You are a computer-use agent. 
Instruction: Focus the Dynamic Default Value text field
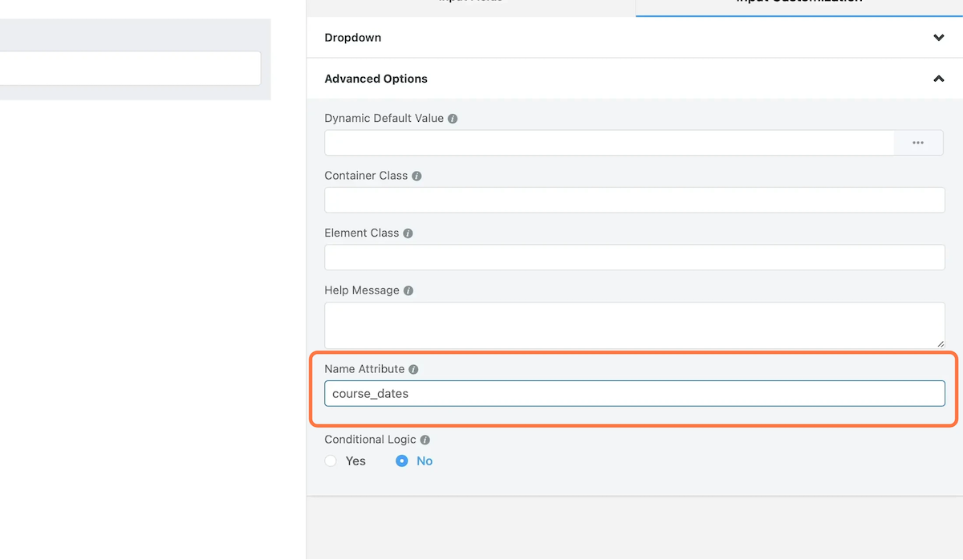point(608,143)
